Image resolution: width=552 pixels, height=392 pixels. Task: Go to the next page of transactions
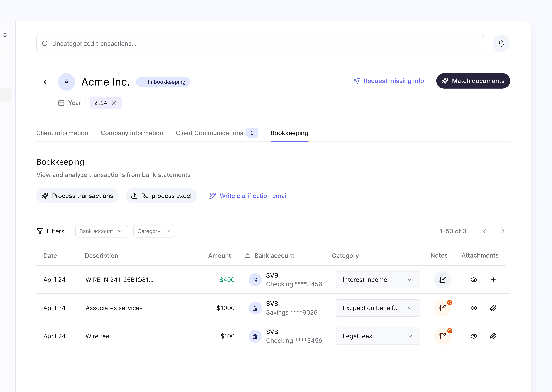(503, 231)
